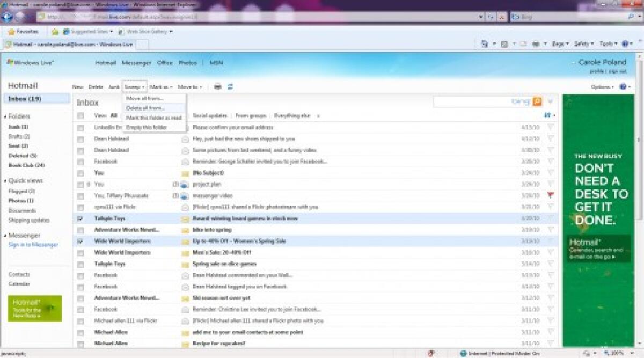The width and height of the screenshot is (644, 358).
Task: Click the IE Home icon in command bar
Action: 485,44
